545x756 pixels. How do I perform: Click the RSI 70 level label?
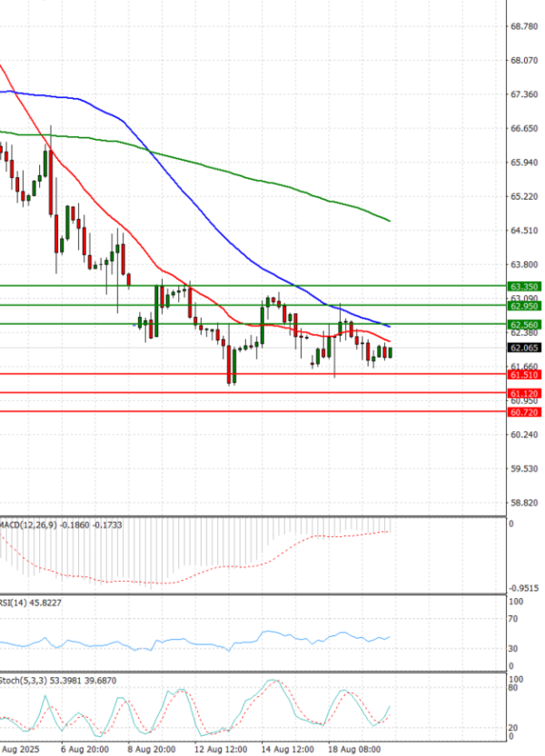[x=513, y=619]
